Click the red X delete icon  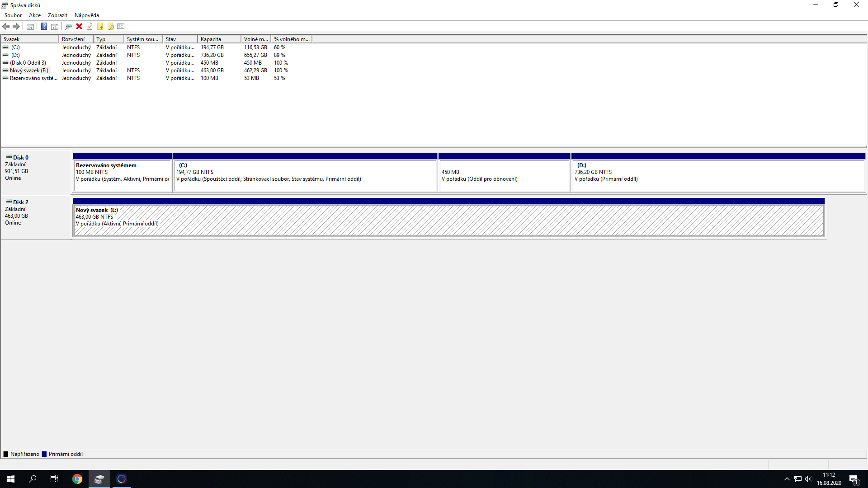(79, 26)
